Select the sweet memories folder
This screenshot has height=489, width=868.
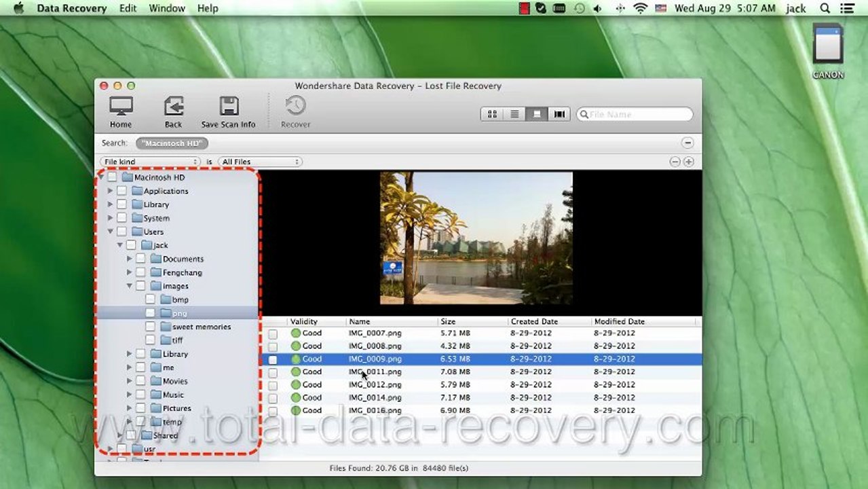201,327
